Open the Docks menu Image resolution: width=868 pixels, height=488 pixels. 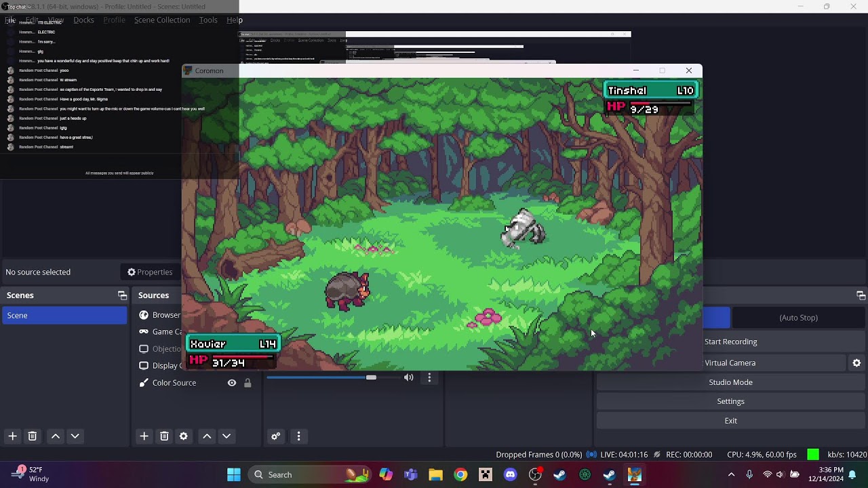[x=83, y=20]
